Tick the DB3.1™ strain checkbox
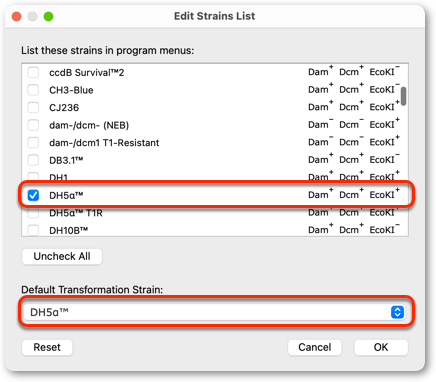 click(33, 160)
